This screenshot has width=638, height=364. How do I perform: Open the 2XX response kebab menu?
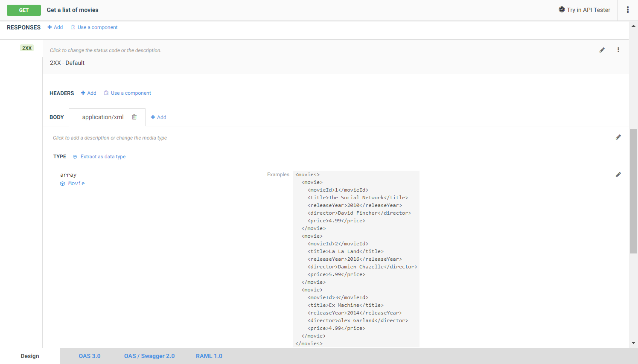(x=618, y=50)
